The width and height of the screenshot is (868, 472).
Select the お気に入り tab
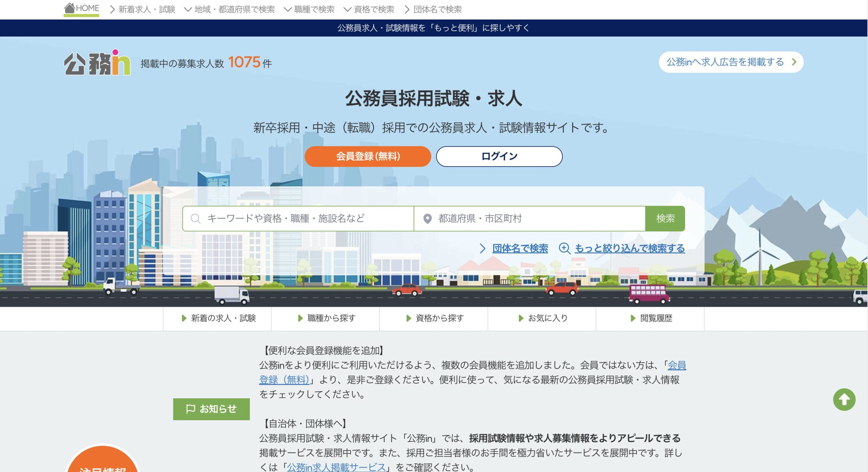[542, 318]
